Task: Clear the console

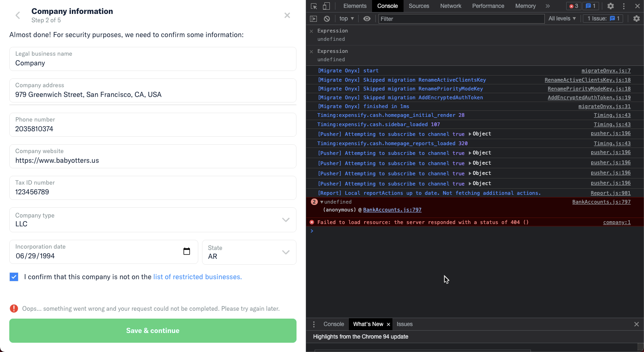Action: (x=327, y=19)
